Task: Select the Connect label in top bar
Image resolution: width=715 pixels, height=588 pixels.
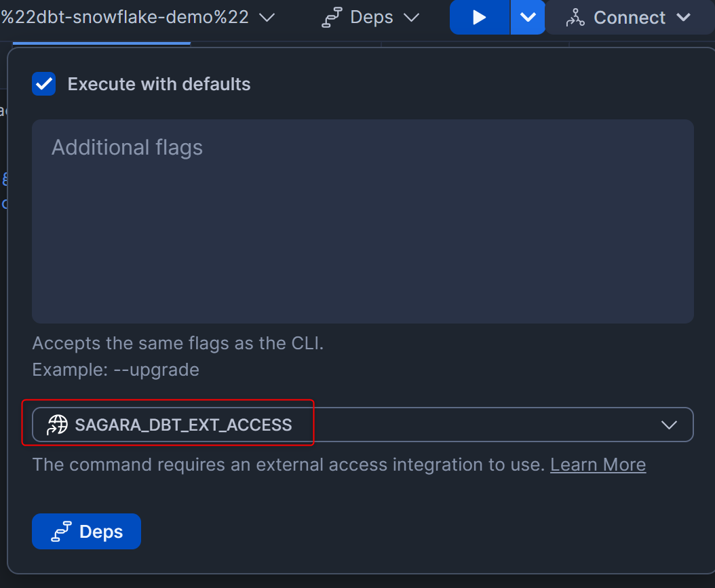Action: pos(630,18)
